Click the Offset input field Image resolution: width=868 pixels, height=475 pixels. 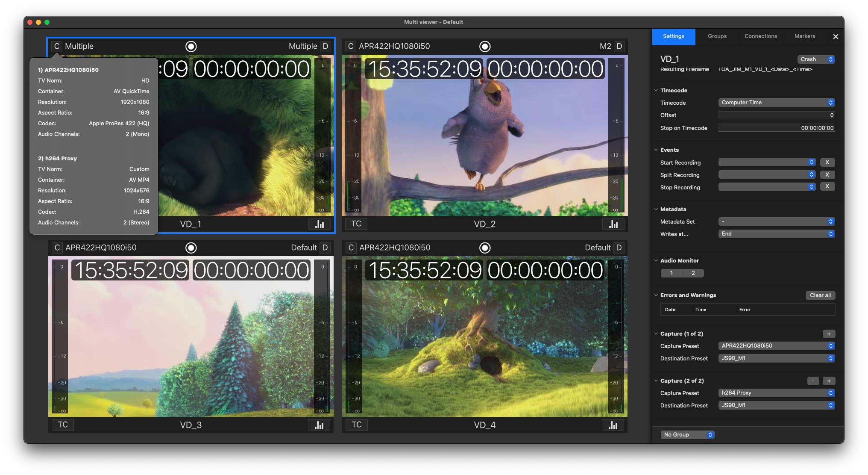[776, 115]
